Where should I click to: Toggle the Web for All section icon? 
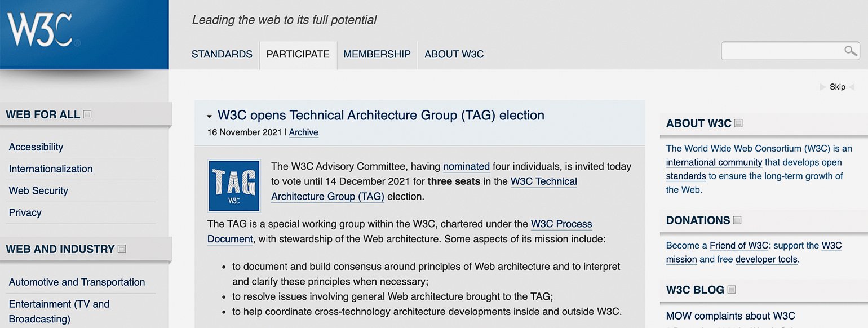coord(87,114)
